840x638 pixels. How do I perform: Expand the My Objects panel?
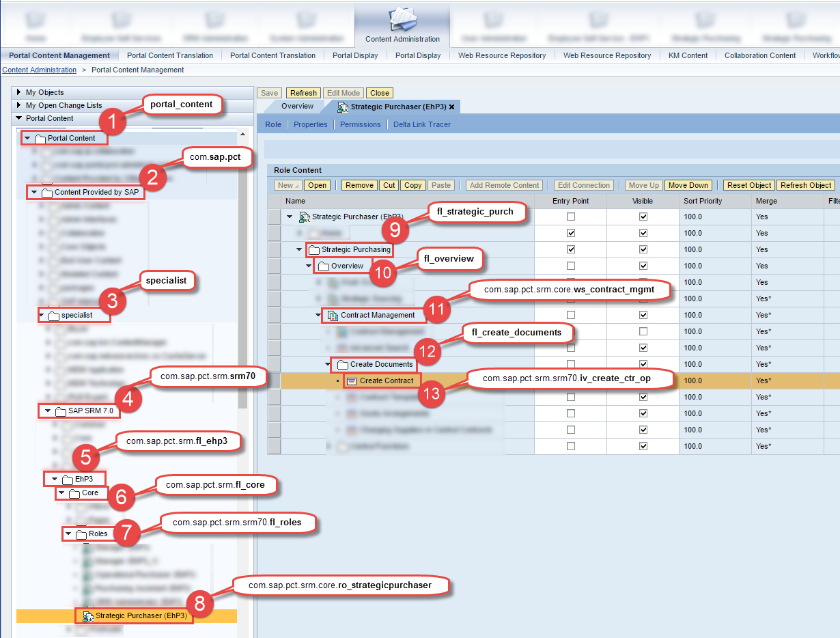tap(18, 92)
